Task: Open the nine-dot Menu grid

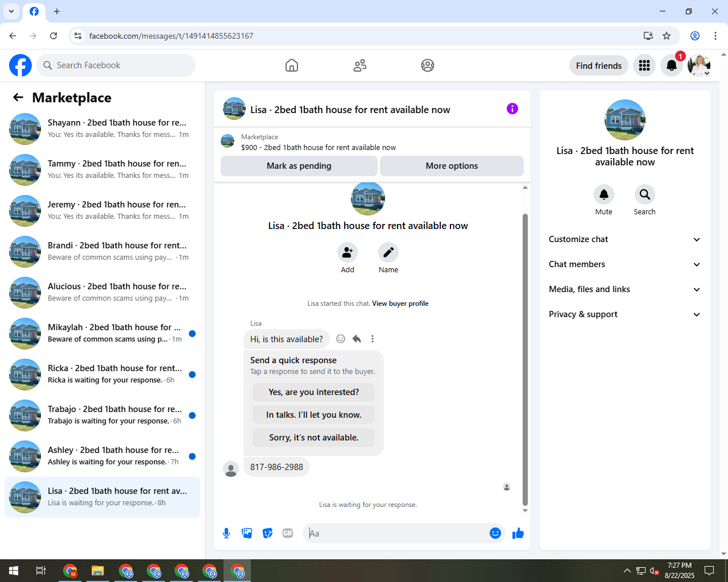Action: click(644, 65)
